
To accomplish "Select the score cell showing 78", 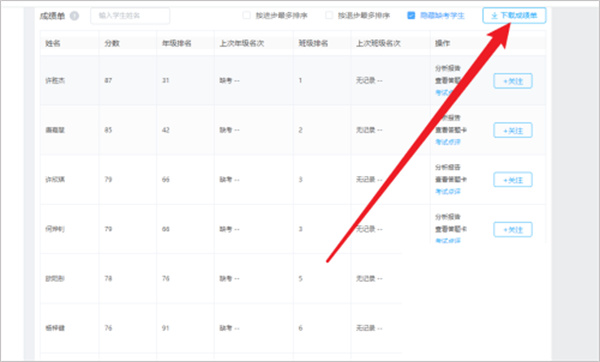I will [x=108, y=278].
